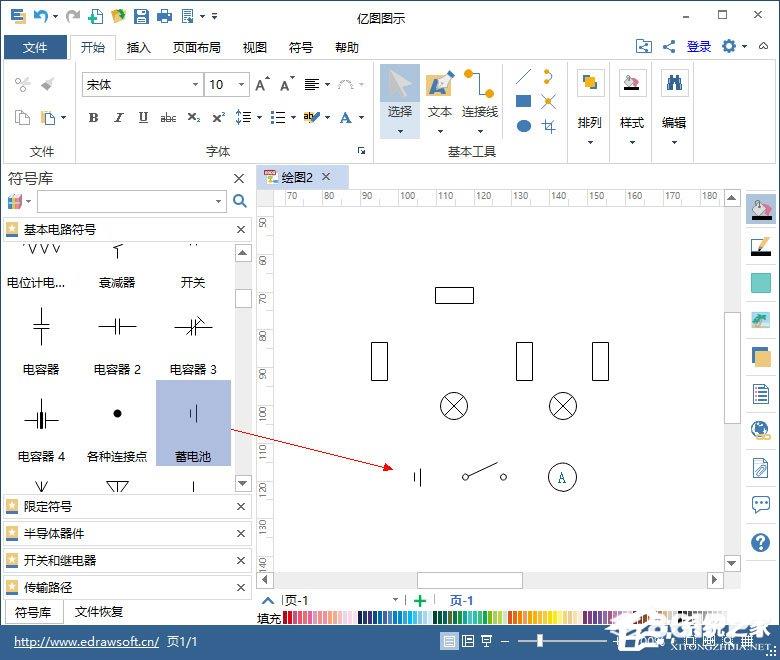Close the 半导体器件 library
Viewport: 780px width, 660px height.
(x=241, y=533)
